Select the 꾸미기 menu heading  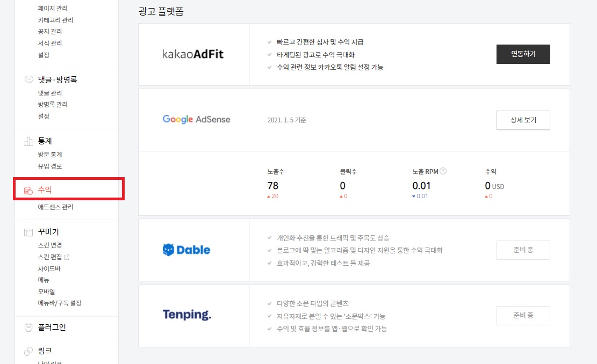click(48, 232)
